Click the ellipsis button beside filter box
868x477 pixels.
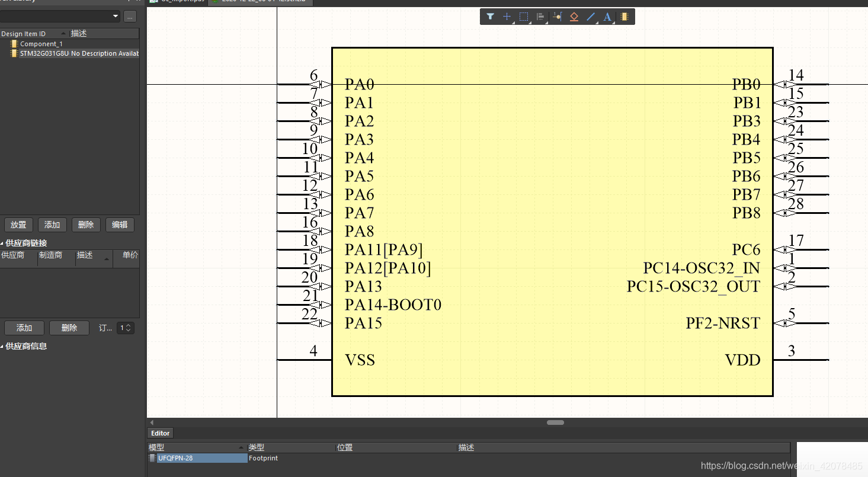pyautogui.click(x=130, y=16)
